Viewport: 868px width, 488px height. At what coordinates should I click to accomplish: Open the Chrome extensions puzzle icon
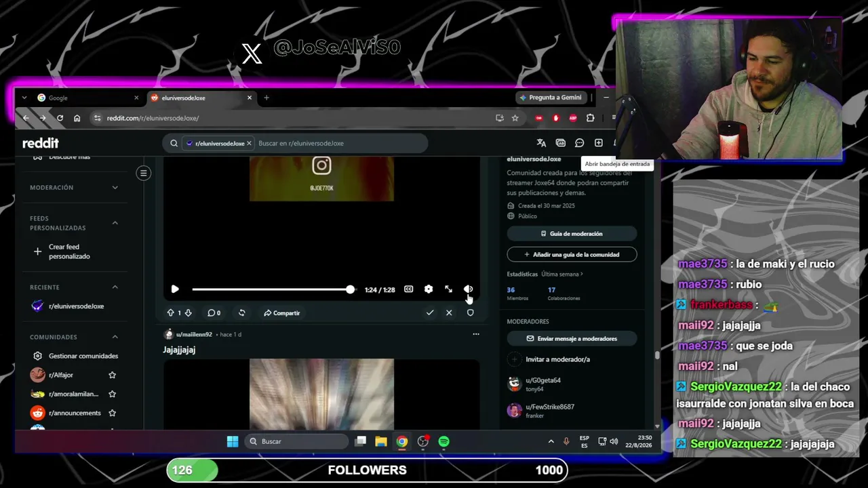pyautogui.click(x=591, y=118)
